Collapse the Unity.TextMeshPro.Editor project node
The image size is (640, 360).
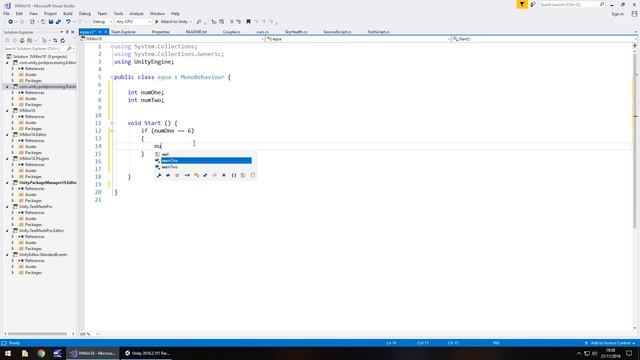(x=7, y=231)
